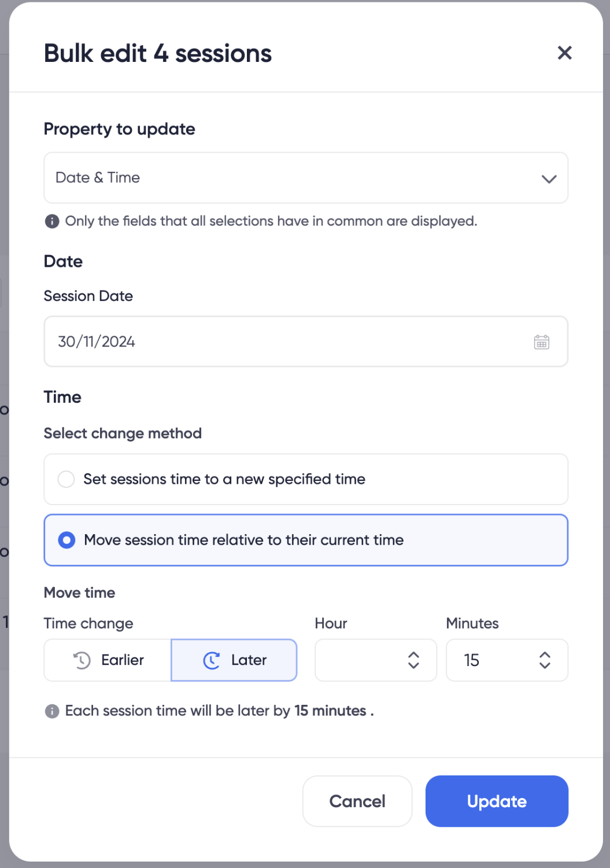This screenshot has width=610, height=868.
Task: Increase the Minutes value with up arrow
Action: click(545, 654)
